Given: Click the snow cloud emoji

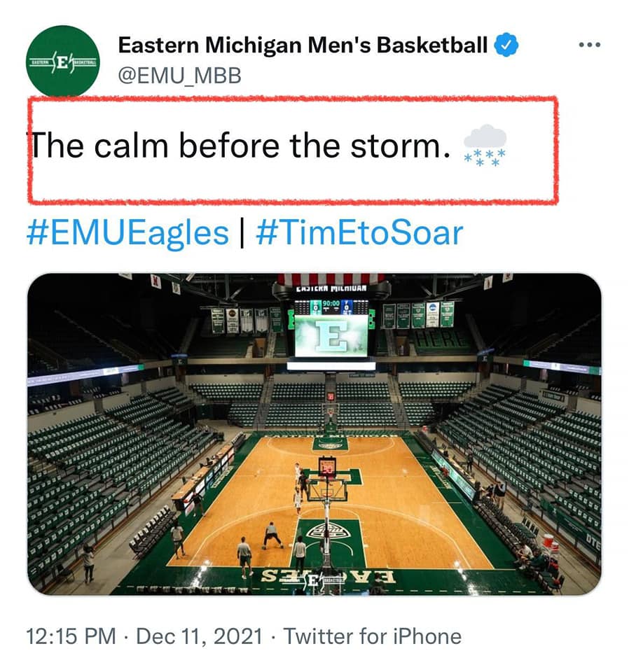Looking at the screenshot, I should coord(485,146).
